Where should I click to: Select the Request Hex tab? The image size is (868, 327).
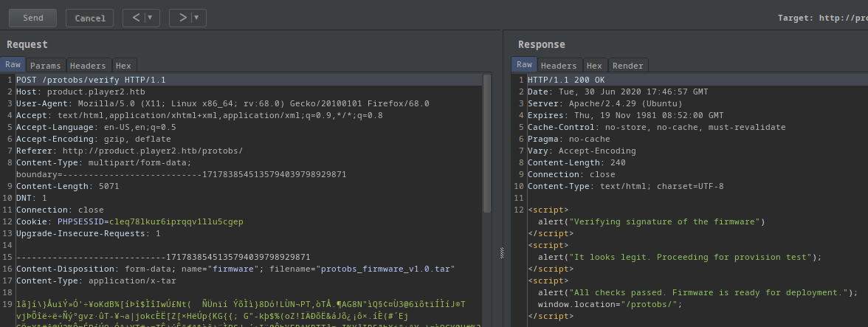point(123,66)
